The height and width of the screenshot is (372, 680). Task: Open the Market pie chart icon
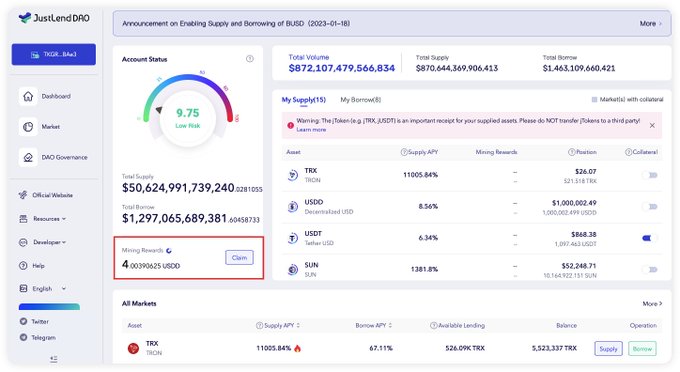coord(28,127)
